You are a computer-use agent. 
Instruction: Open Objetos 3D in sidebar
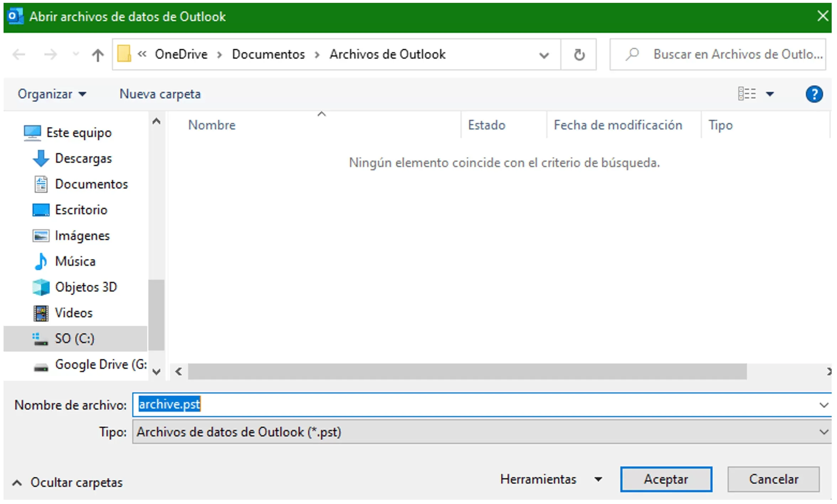(86, 287)
